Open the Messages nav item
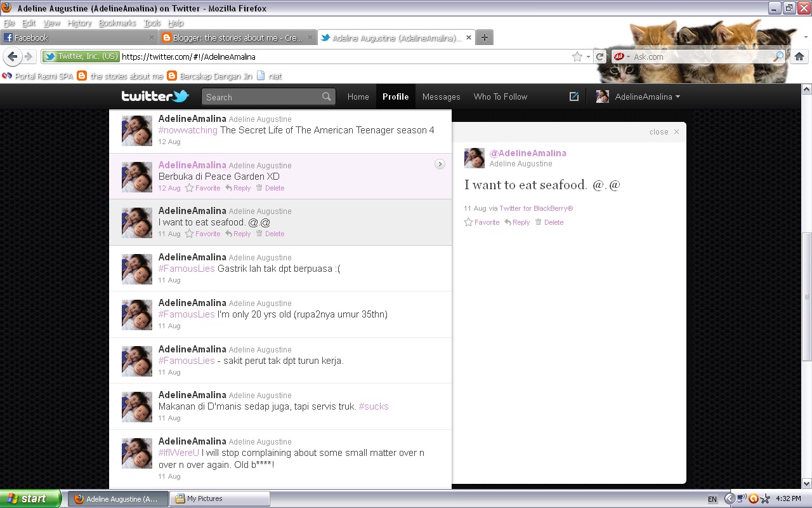 441,97
